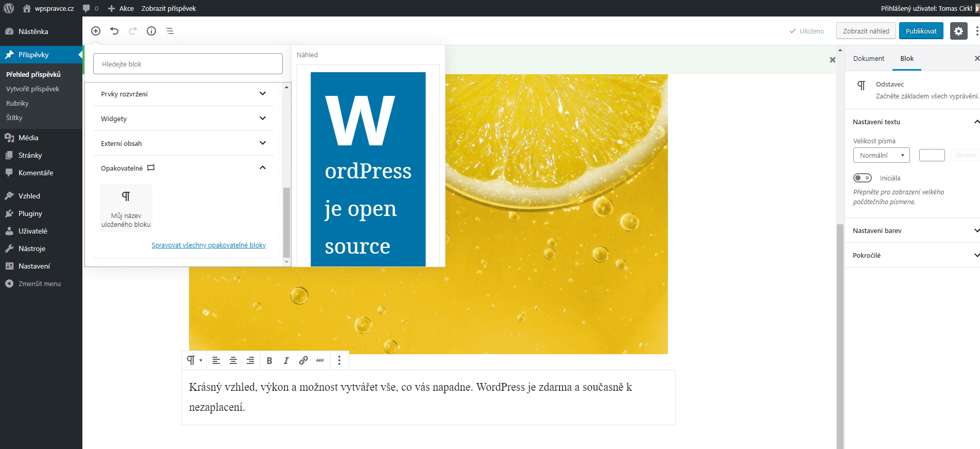Align text right in block toolbar

[x=250, y=360]
